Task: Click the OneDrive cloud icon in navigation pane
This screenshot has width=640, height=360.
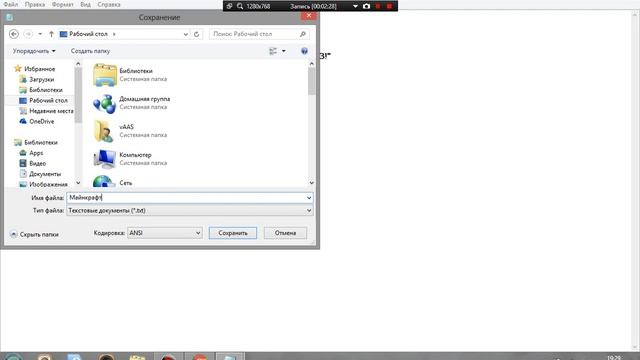Action: [23, 121]
